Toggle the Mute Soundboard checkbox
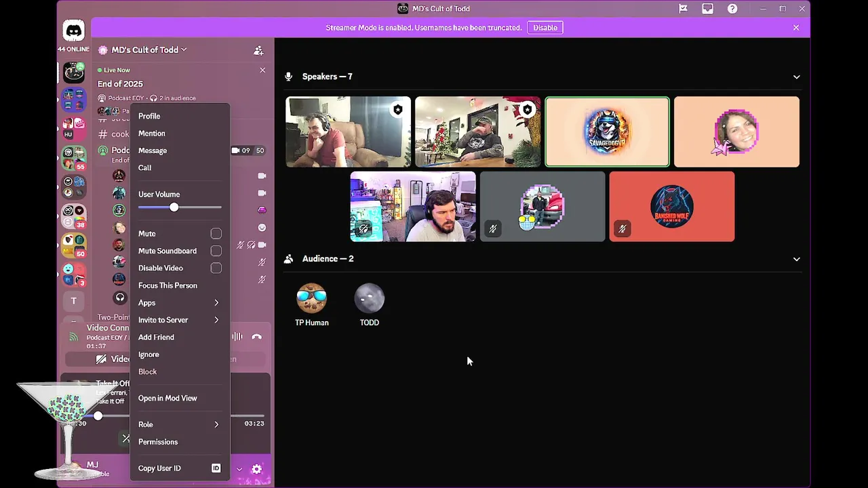 [216, 251]
